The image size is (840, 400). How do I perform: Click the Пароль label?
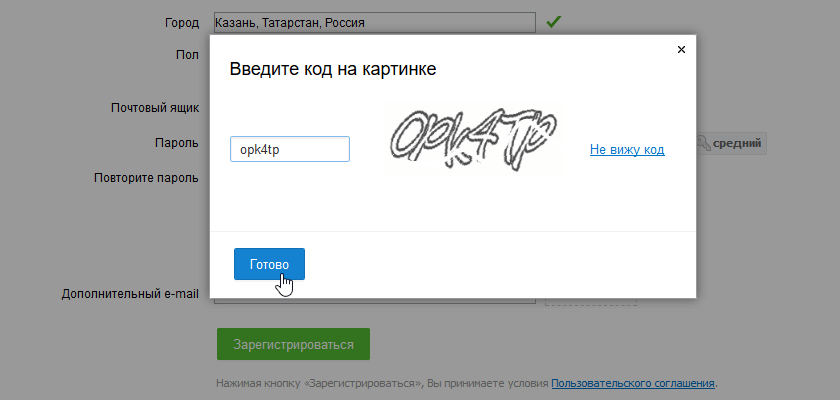(x=177, y=143)
